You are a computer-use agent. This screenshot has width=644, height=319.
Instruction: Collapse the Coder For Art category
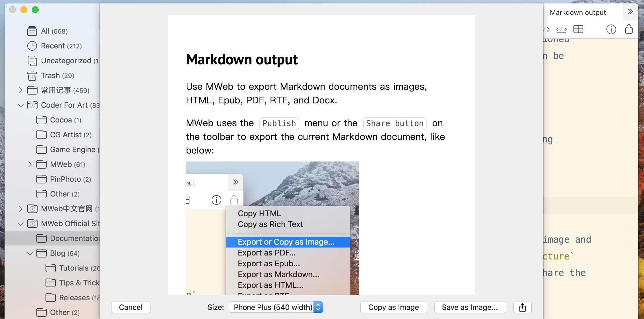click(20, 105)
